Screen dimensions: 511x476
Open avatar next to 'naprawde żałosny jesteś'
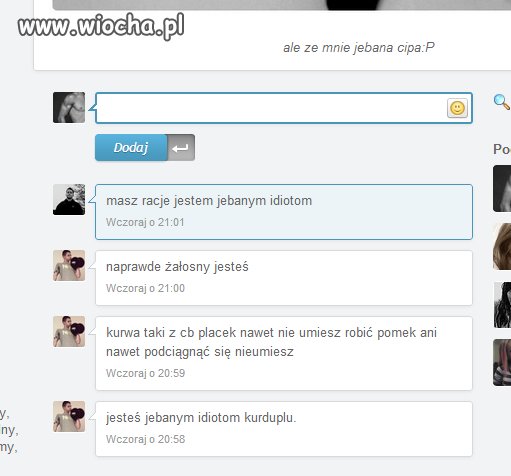(x=69, y=265)
